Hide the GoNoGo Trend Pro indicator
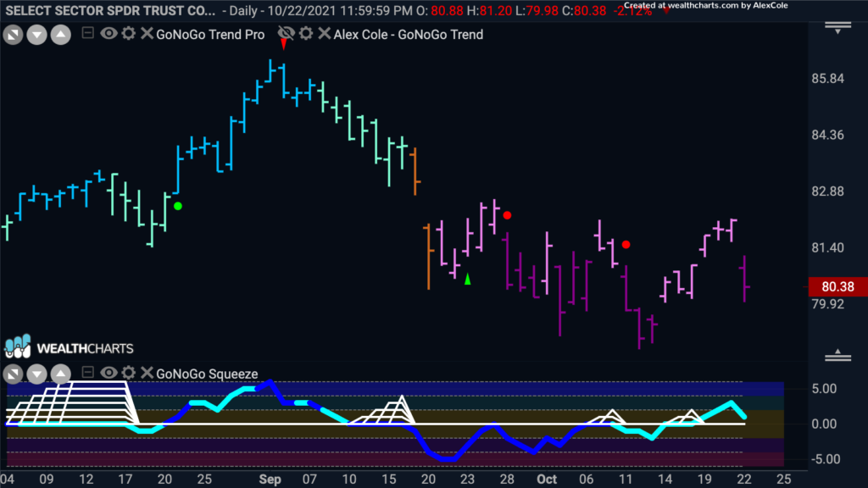The image size is (868, 488). click(x=108, y=33)
